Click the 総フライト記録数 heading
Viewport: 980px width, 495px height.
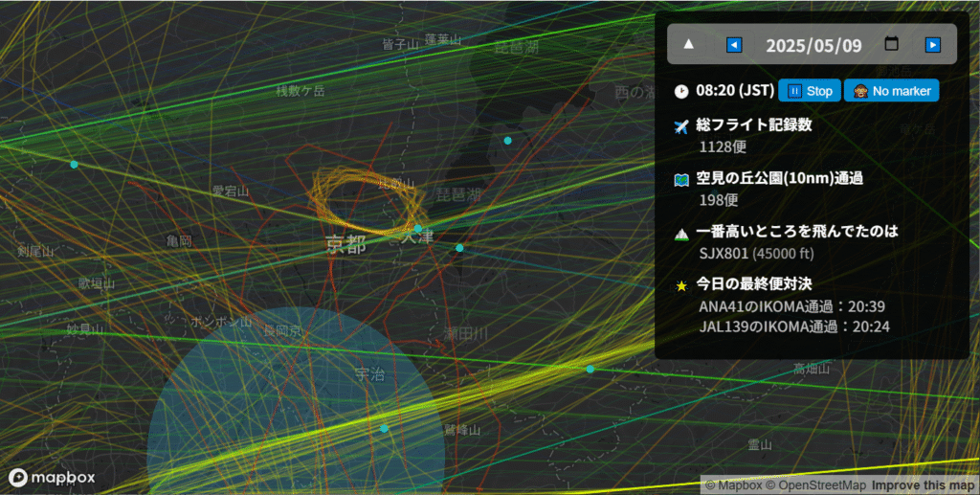pos(754,125)
